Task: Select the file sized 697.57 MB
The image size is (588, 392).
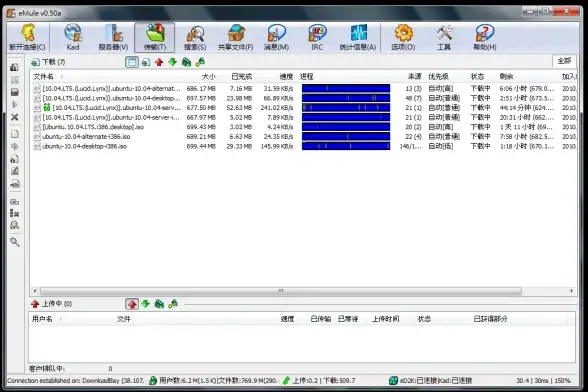Action: [304, 98]
